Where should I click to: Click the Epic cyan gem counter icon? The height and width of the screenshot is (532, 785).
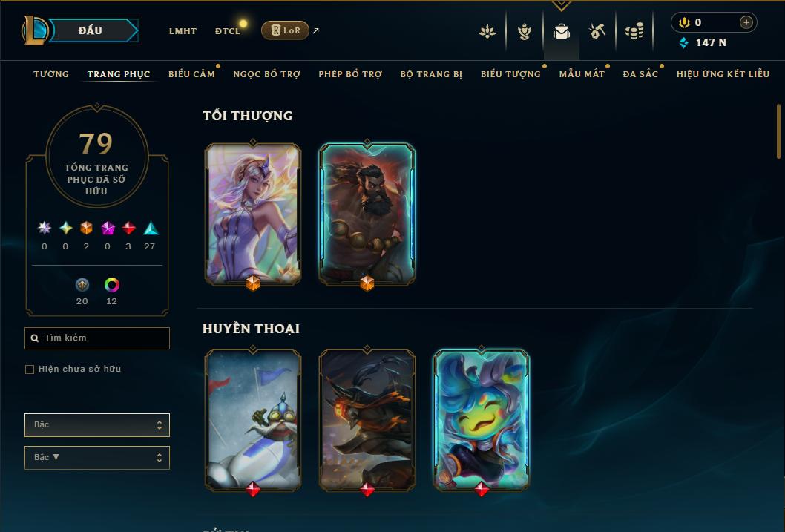pyautogui.click(x=151, y=229)
